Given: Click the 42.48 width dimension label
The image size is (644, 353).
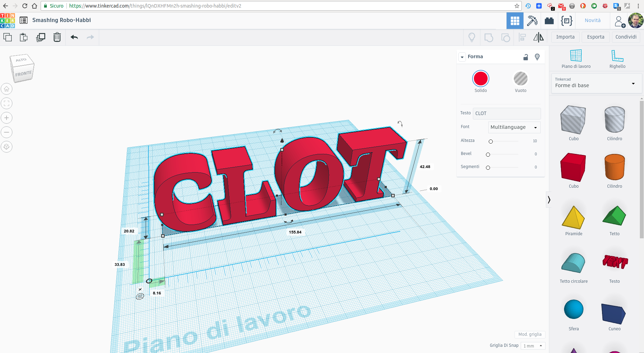Looking at the screenshot, I should pyautogui.click(x=425, y=167).
